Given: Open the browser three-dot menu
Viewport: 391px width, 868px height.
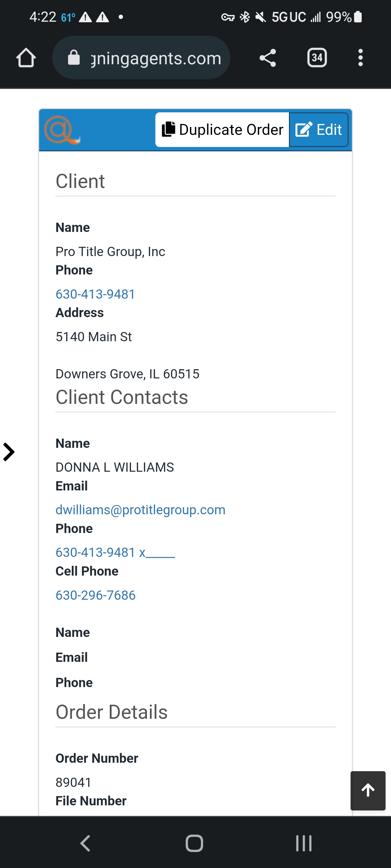Looking at the screenshot, I should tap(360, 58).
